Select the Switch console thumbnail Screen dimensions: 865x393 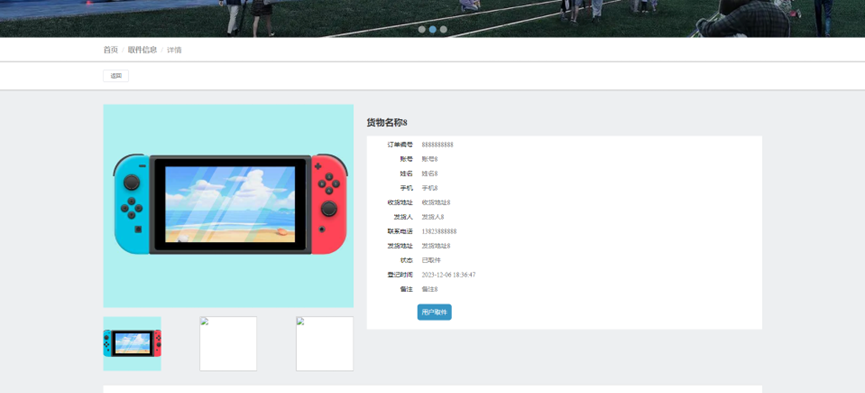[x=132, y=343]
